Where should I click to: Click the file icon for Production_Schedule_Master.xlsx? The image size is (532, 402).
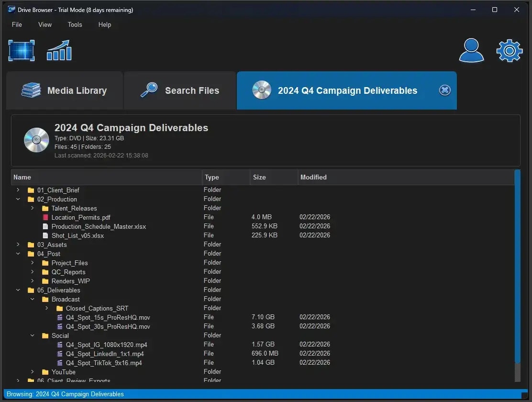(x=46, y=226)
